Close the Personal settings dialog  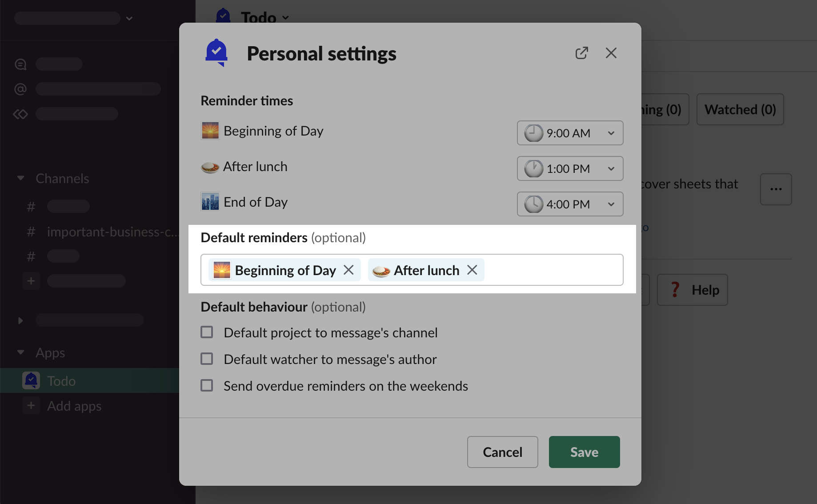(611, 53)
